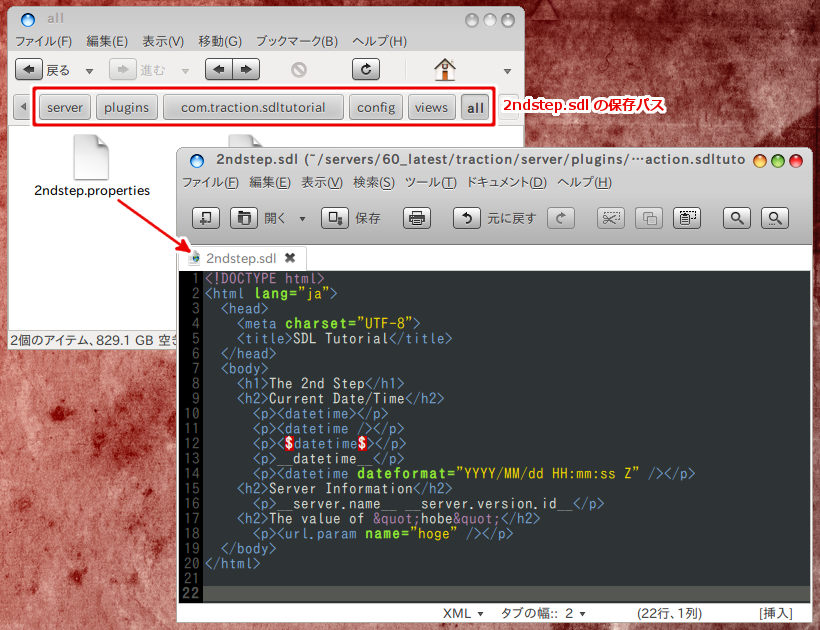Click the undo arrow icon (元に戻す)
The width and height of the screenshot is (820, 630).
[466, 218]
